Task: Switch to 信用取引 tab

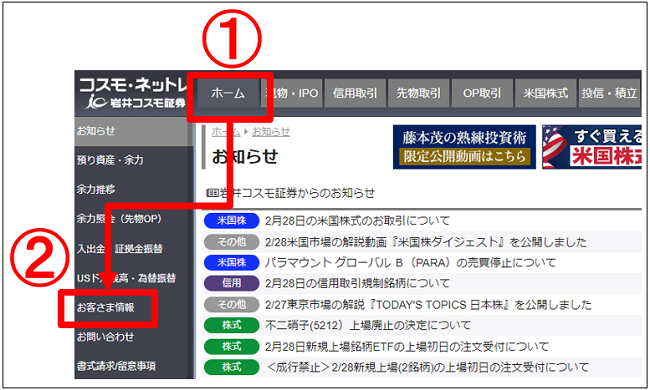Action: pyautogui.click(x=355, y=93)
